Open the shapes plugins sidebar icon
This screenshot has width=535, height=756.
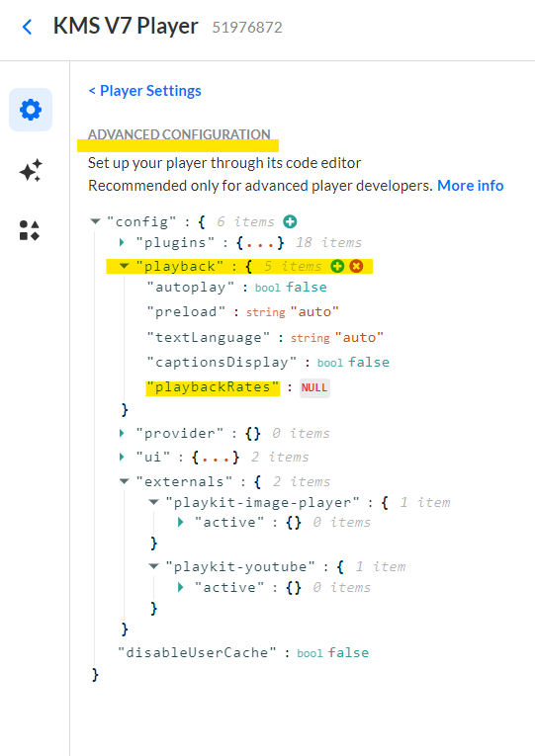[x=30, y=230]
